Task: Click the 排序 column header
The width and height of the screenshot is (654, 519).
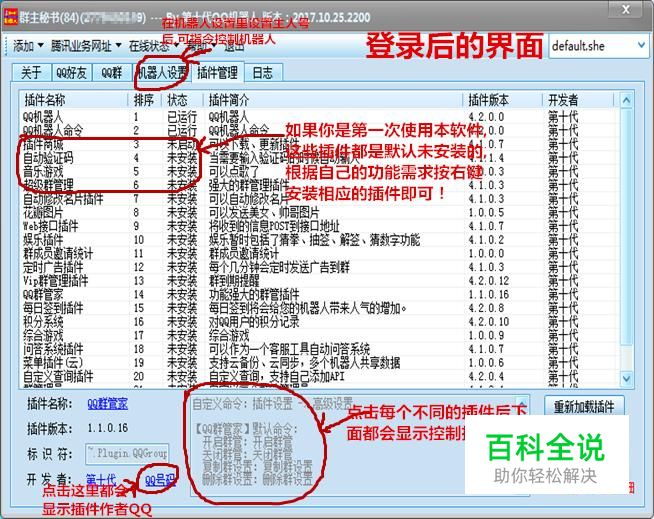Action: (x=144, y=100)
